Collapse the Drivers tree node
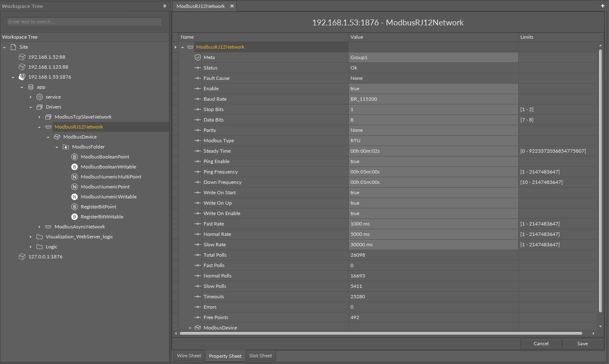The width and height of the screenshot is (609, 364). pos(31,107)
